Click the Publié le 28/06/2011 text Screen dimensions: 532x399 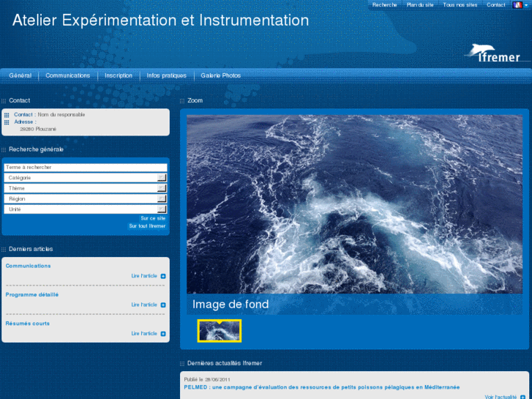tap(207, 380)
